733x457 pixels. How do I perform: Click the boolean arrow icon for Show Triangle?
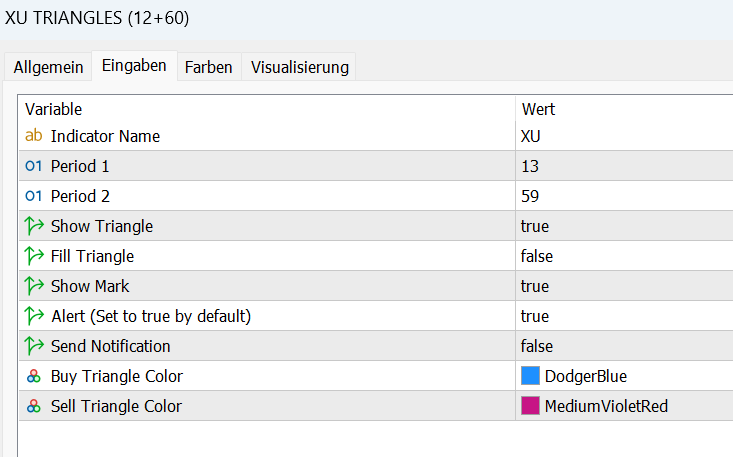[x=33, y=226]
